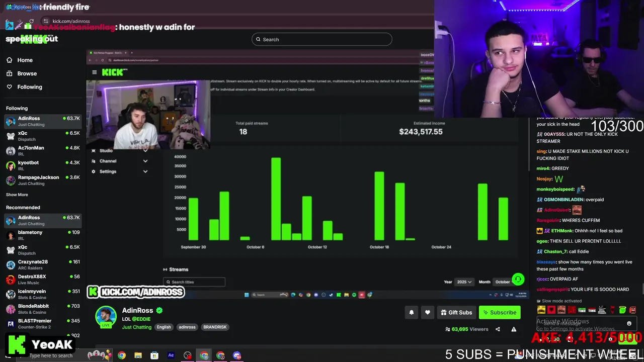Image resolution: width=644 pixels, height=362 pixels.
Task: Open xQc channel in Following list
Action: (x=43, y=136)
